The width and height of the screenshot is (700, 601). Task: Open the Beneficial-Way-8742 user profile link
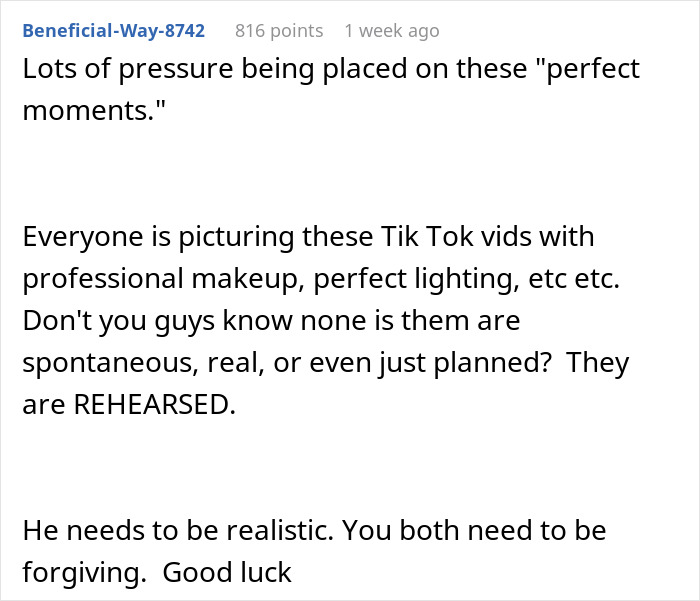coord(113,30)
